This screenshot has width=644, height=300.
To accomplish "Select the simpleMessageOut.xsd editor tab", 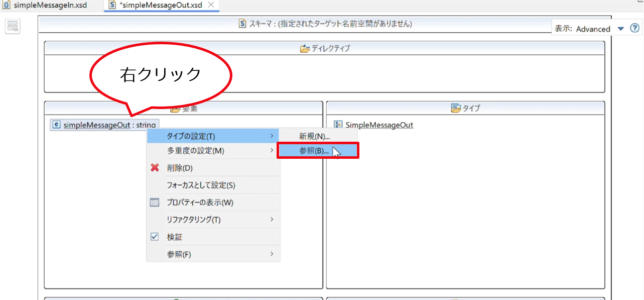I will (162, 5).
